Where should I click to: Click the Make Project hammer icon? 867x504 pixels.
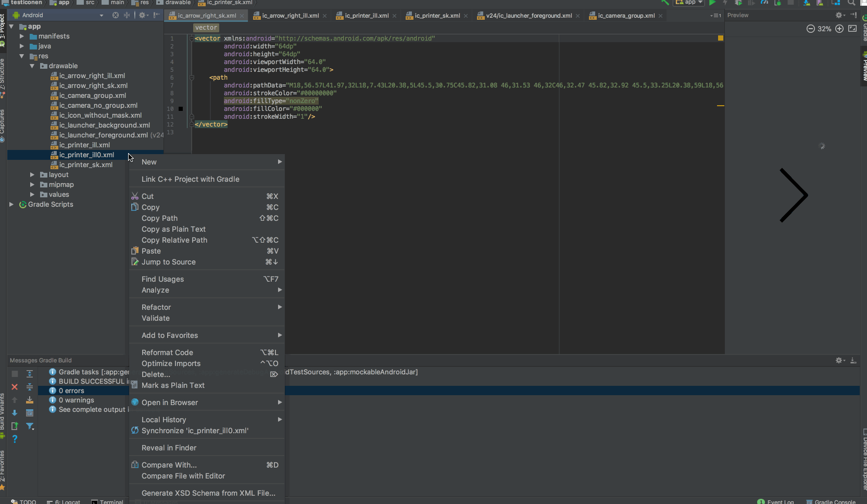coord(665,3)
